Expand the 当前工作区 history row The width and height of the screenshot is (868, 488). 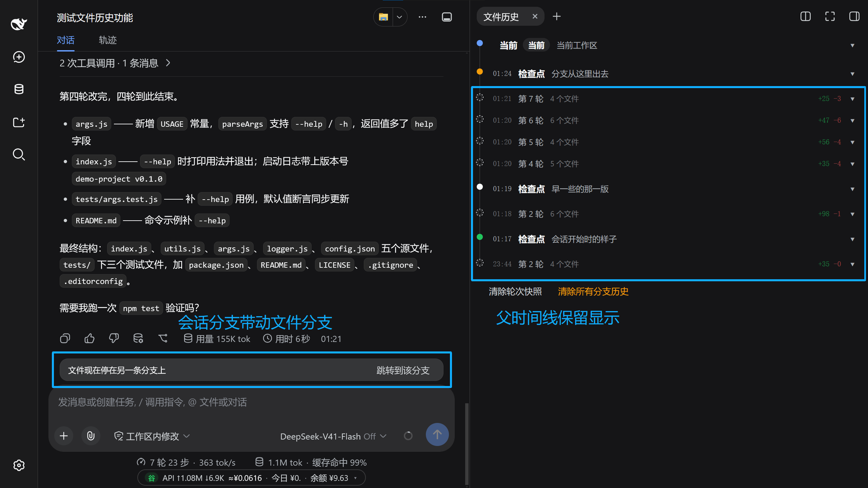[x=852, y=45]
